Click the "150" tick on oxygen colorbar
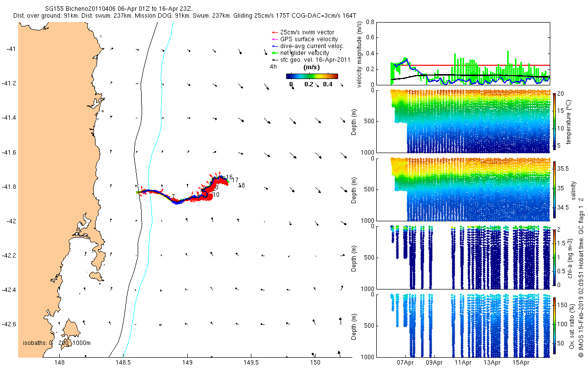This screenshot has height=368, width=588. coord(563,304)
